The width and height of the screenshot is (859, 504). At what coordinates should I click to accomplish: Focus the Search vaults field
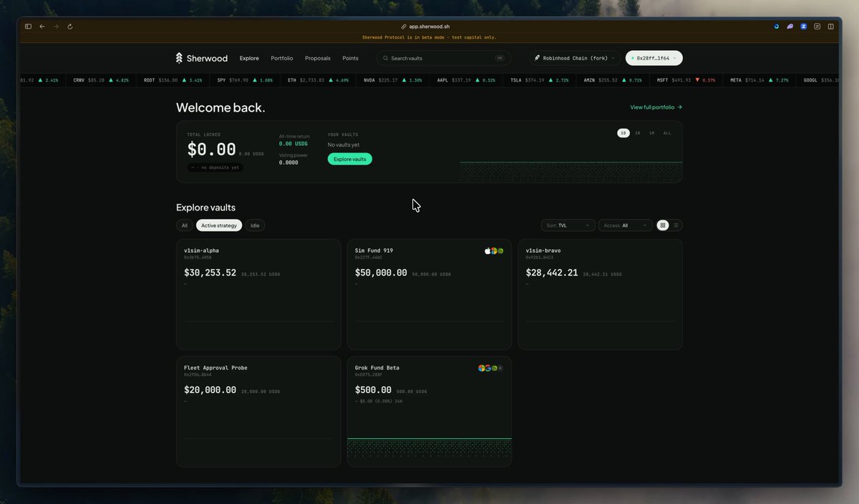coord(444,58)
